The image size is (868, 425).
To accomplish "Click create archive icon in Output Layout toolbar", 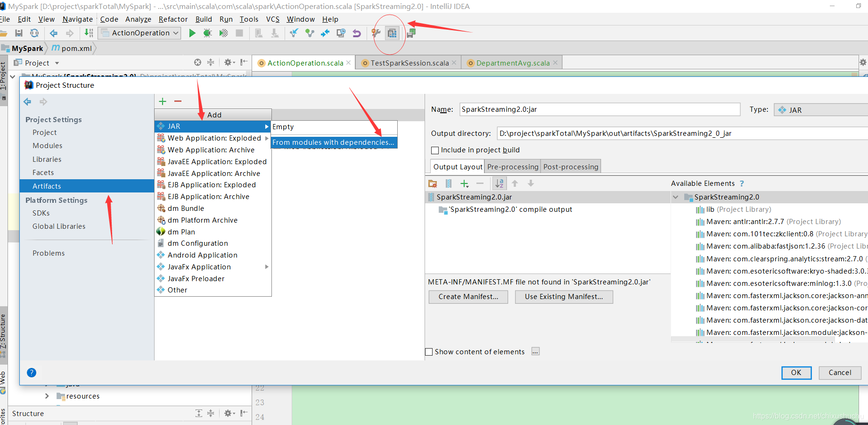I will [x=449, y=183].
